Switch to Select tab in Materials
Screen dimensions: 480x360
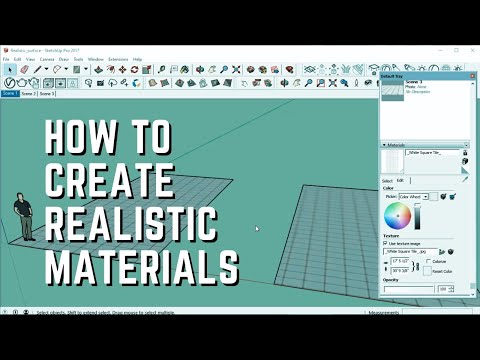pos(387,181)
